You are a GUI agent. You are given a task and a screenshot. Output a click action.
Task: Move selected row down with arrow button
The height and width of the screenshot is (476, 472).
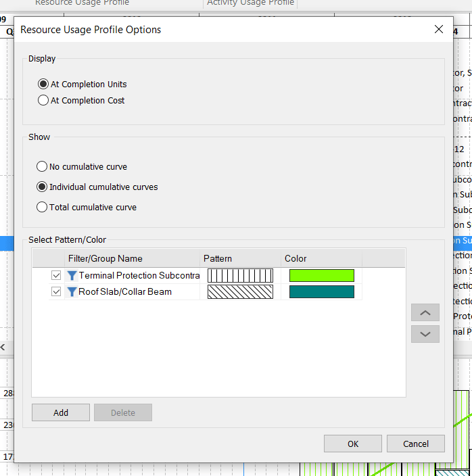(x=425, y=334)
